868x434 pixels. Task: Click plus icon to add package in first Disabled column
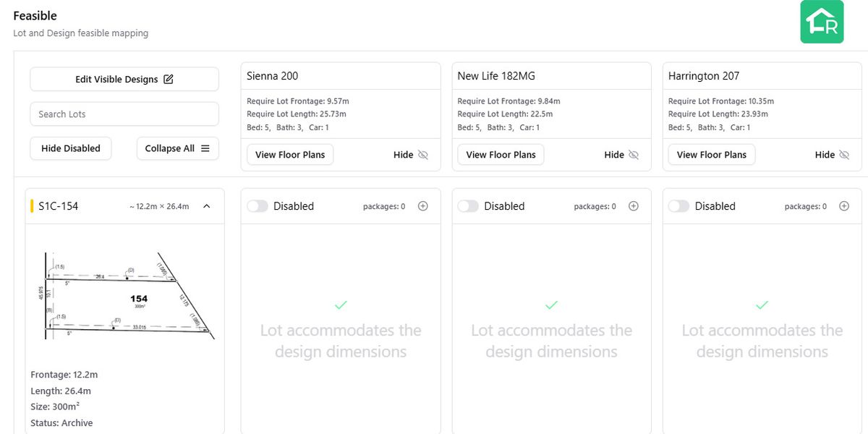[x=422, y=205]
